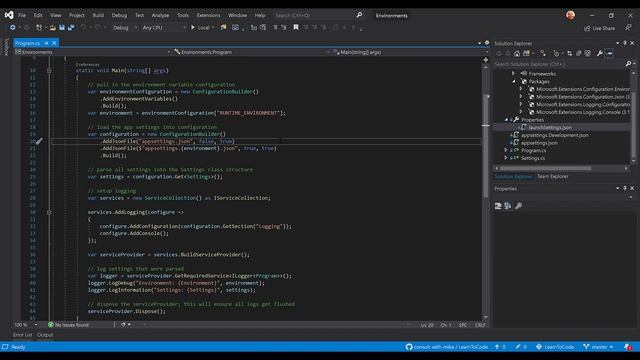Collapse the Main method code fold
640x360 pixels.
click(49, 70)
